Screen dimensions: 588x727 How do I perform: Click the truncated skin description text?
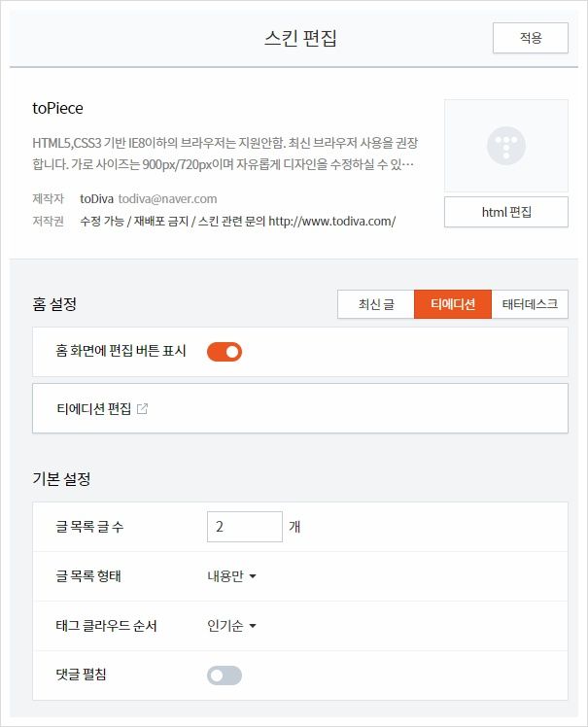point(225,154)
